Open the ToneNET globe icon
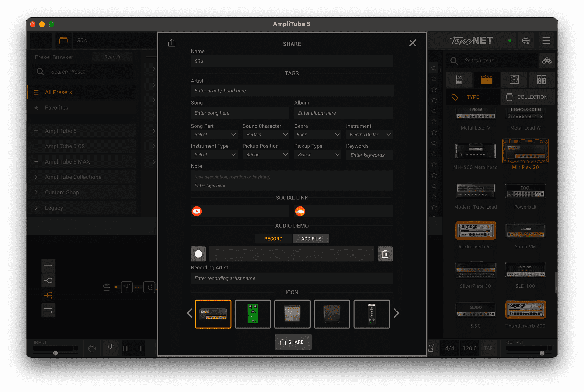The width and height of the screenshot is (584, 392). point(525,41)
